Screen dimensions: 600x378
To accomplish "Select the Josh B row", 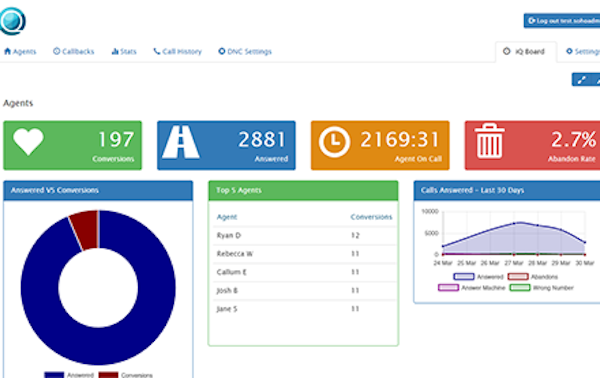I will [x=305, y=291].
